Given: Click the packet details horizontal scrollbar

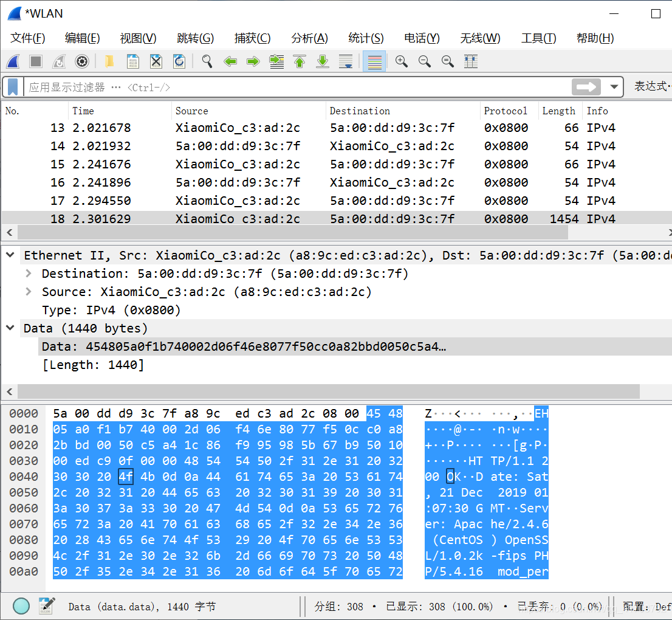Looking at the screenshot, I should (x=328, y=391).
